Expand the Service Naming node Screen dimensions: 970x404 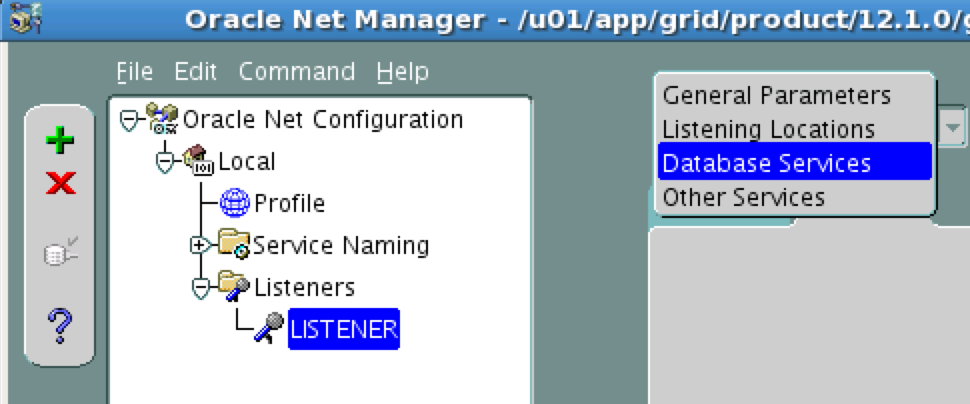199,245
